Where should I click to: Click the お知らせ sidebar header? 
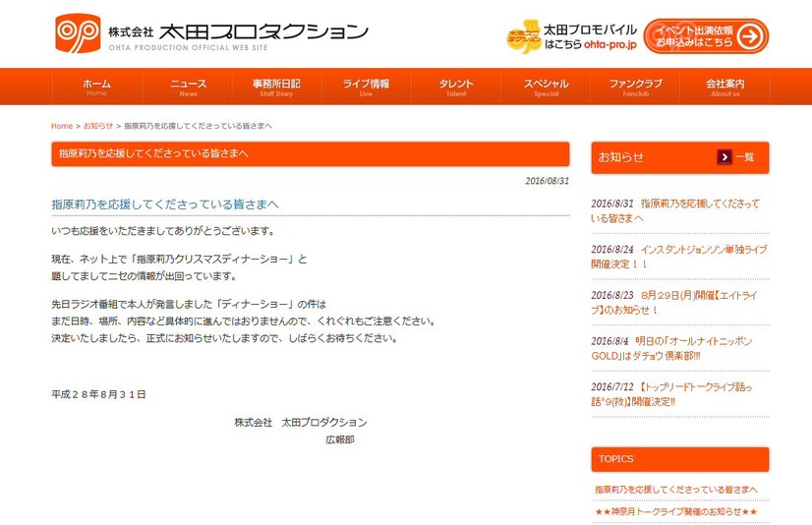coord(680,157)
